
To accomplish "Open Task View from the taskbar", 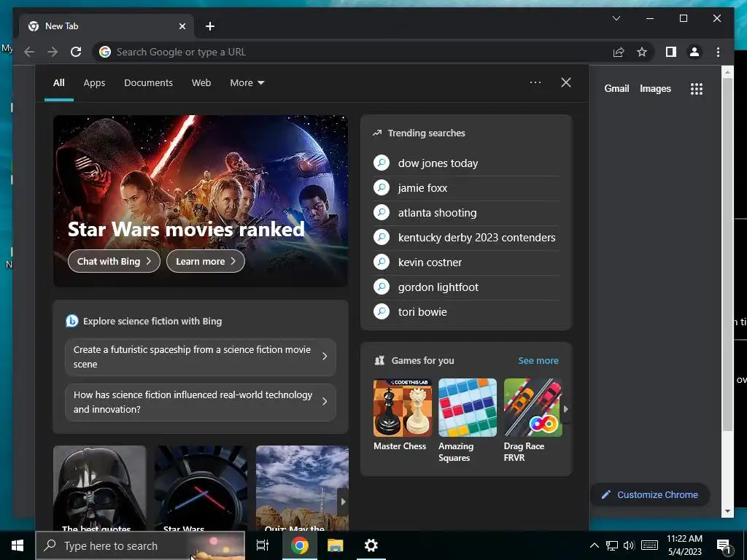I will coord(263,545).
